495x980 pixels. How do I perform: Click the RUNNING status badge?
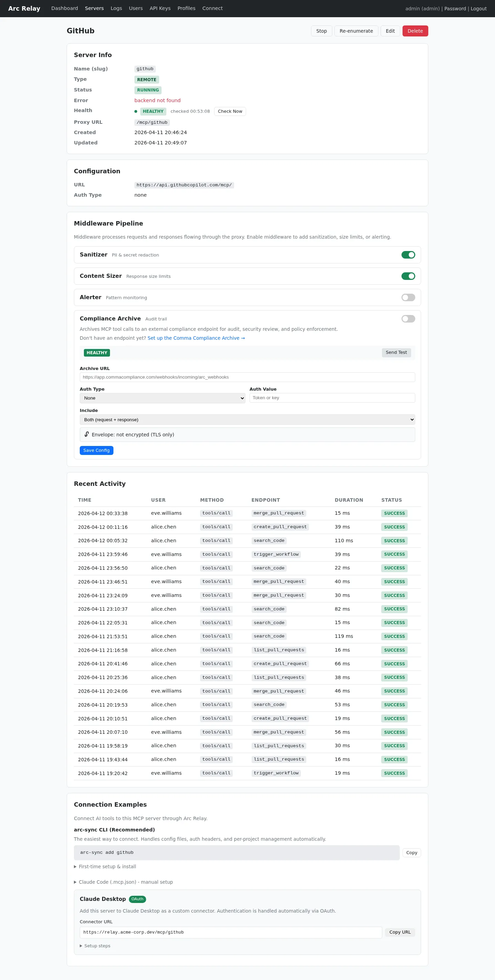[x=148, y=90]
